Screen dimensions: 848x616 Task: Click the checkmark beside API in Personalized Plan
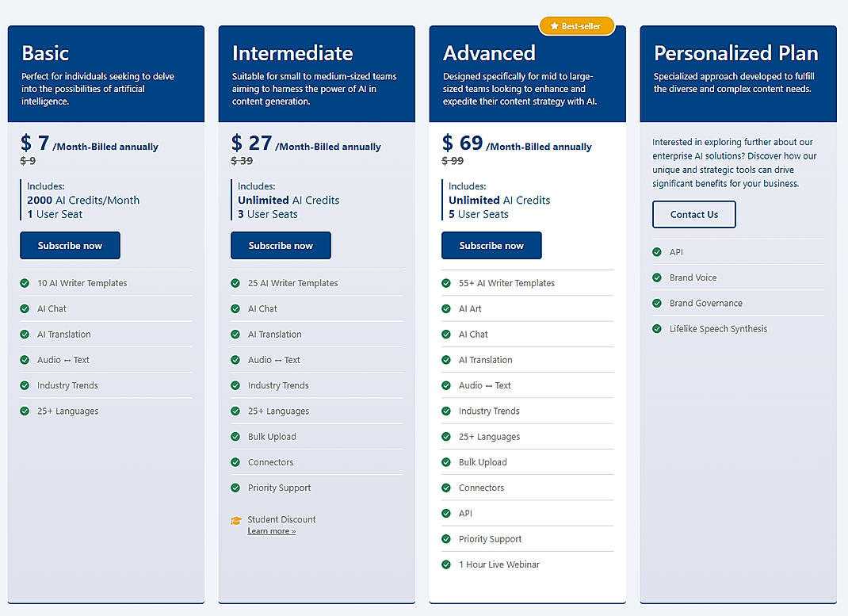[x=656, y=251]
